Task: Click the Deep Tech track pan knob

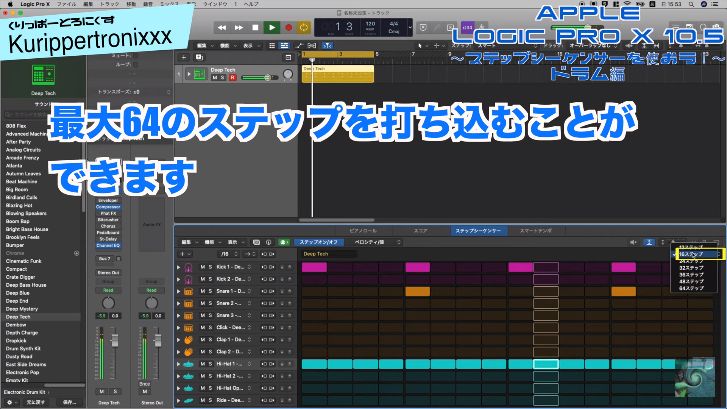Action: pos(288,74)
